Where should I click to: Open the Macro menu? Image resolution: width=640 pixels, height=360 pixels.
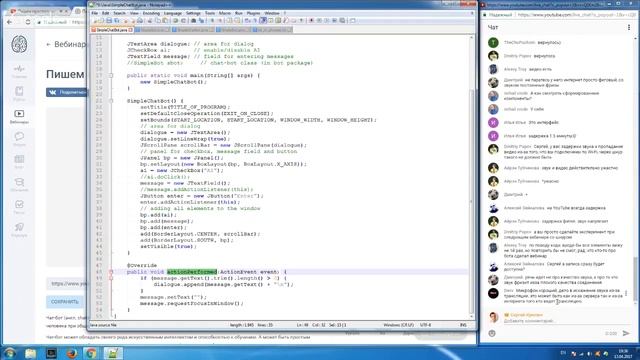coord(225,13)
